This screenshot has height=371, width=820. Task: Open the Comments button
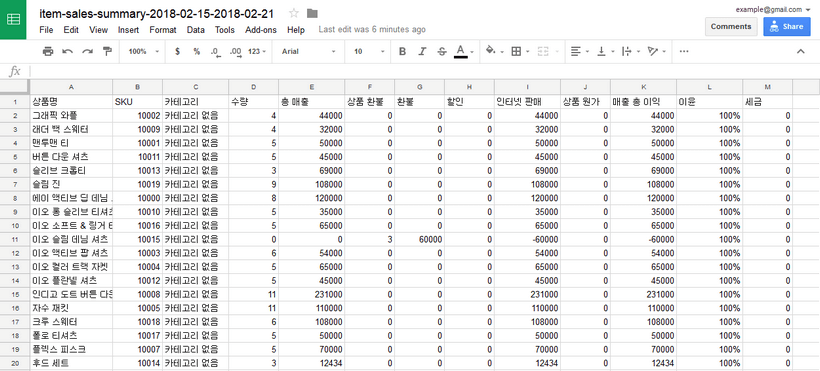tap(731, 27)
